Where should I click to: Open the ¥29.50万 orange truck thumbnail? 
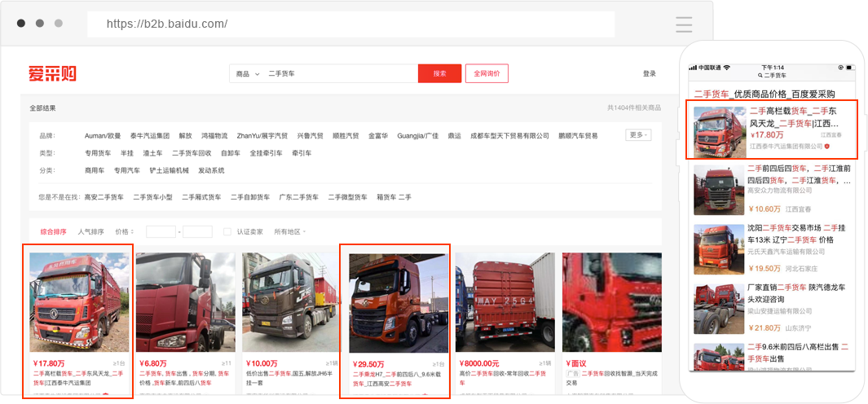coord(398,302)
